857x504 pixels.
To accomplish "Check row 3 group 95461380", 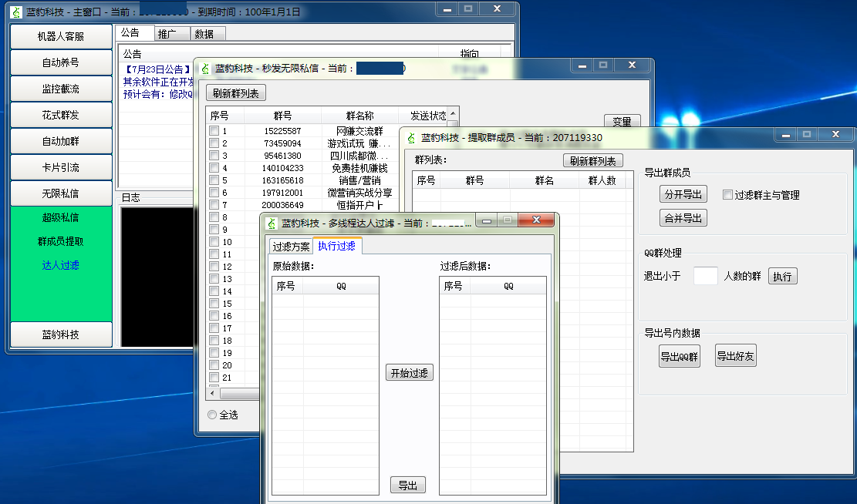I will tap(214, 156).
